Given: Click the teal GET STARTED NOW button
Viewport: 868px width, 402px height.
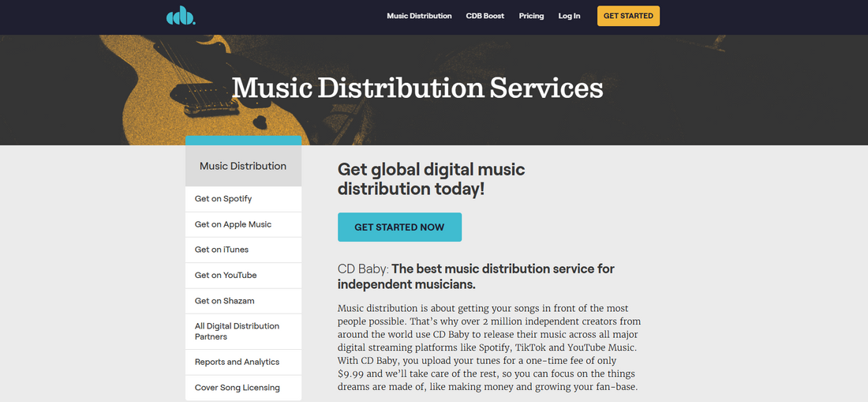Looking at the screenshot, I should coord(399,227).
